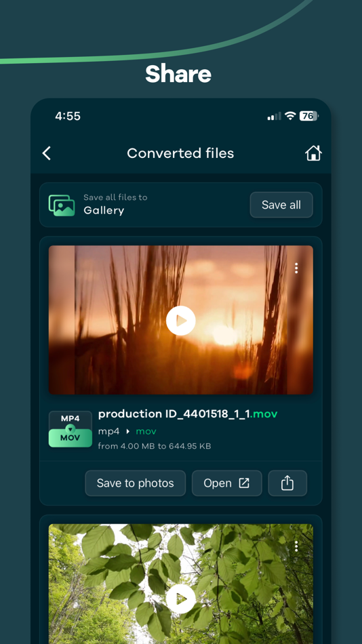
Task: Click the 'Gallery' label
Action: click(x=104, y=211)
